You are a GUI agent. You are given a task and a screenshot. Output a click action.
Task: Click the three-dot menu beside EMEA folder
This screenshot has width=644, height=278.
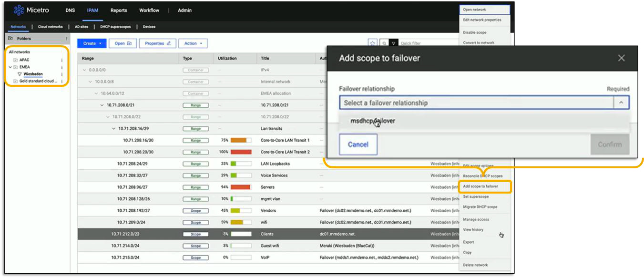(x=61, y=67)
